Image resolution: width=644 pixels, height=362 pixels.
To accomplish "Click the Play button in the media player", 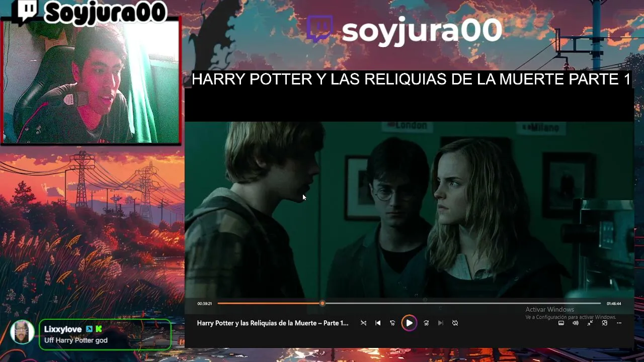I will click(409, 323).
